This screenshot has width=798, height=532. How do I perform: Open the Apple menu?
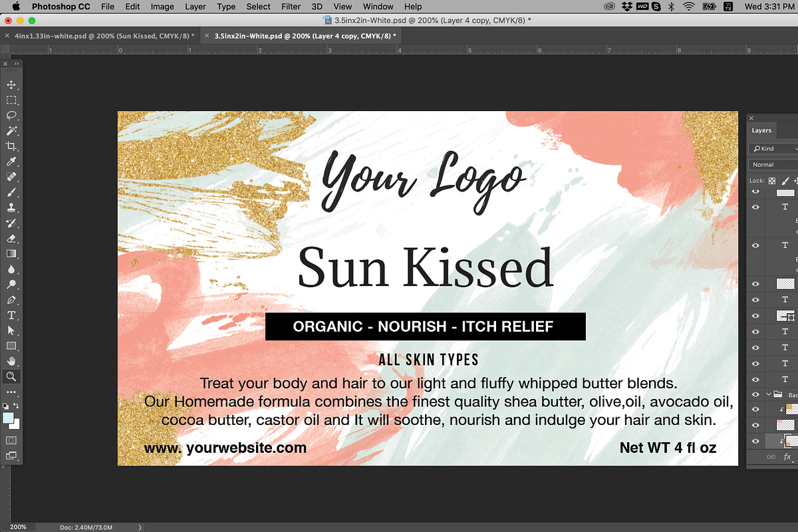(x=16, y=7)
